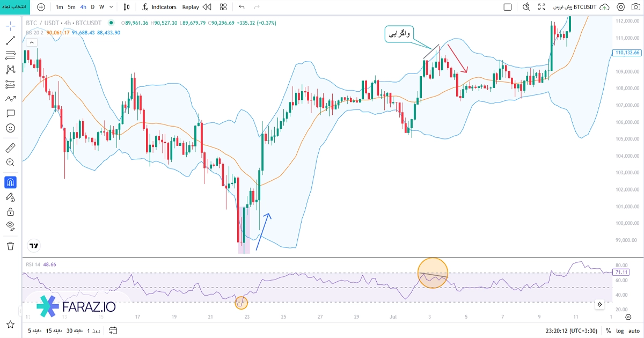Open the candle chart type selector
Viewport: 644px width, 338px height.
(x=127, y=7)
